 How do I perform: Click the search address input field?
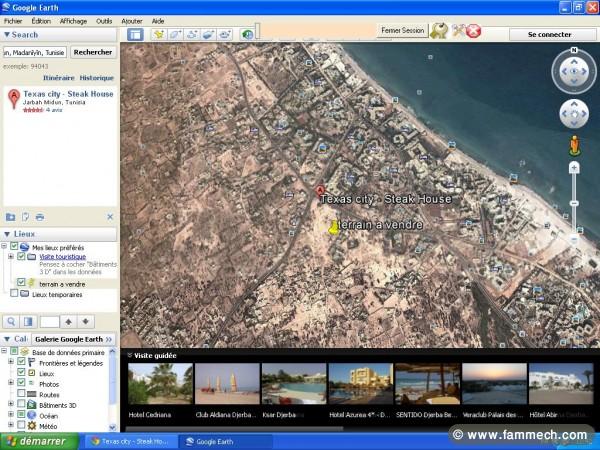tap(35, 52)
